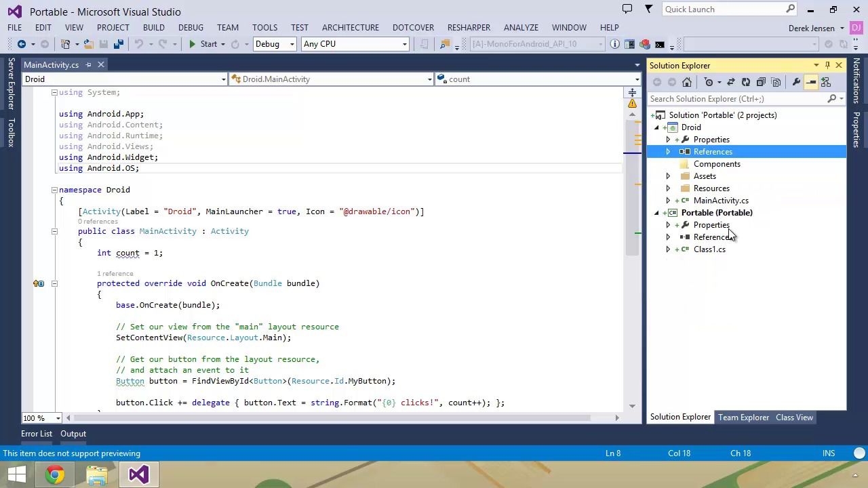Open the Output panel tab
868x488 pixels.
[73, 434]
